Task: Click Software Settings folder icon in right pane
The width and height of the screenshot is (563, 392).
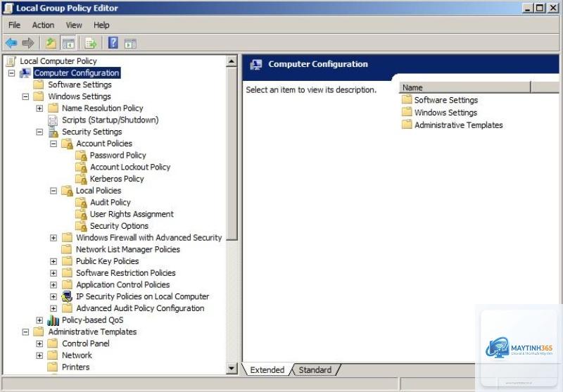Action: coord(407,99)
